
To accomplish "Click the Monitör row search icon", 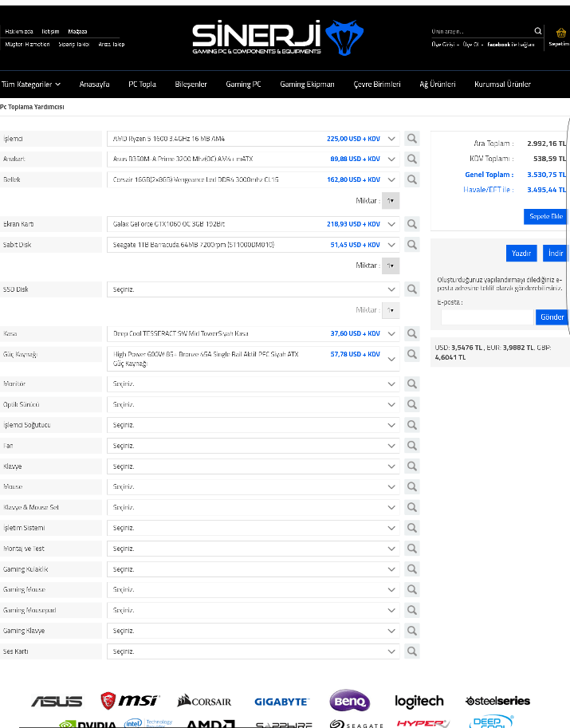I will pos(411,384).
